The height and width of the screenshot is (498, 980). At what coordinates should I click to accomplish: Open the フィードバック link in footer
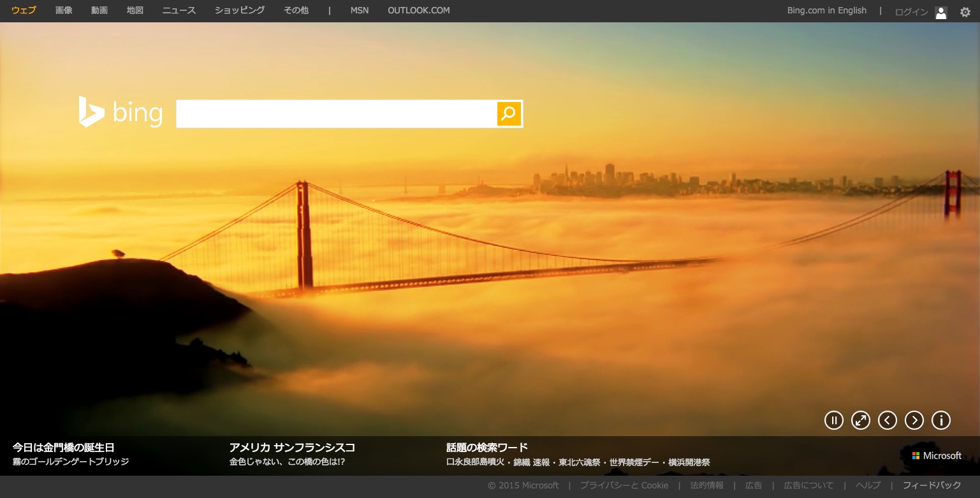(x=932, y=486)
